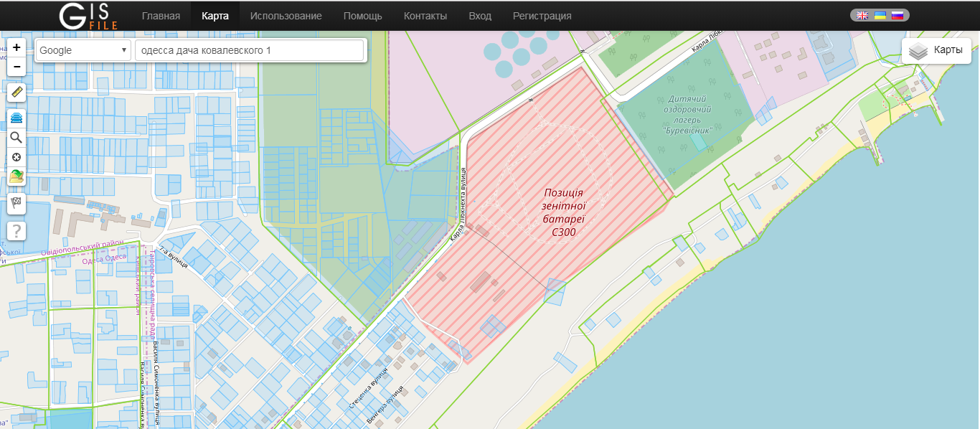The height and width of the screenshot is (429, 980).
Task: Open the blue layers stack tool
Action: tap(17, 118)
